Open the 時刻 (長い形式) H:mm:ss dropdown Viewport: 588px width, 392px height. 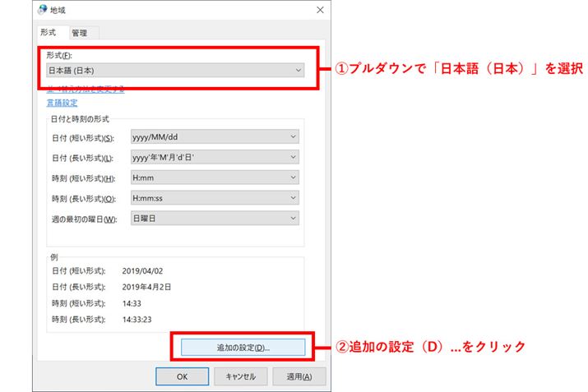214,198
